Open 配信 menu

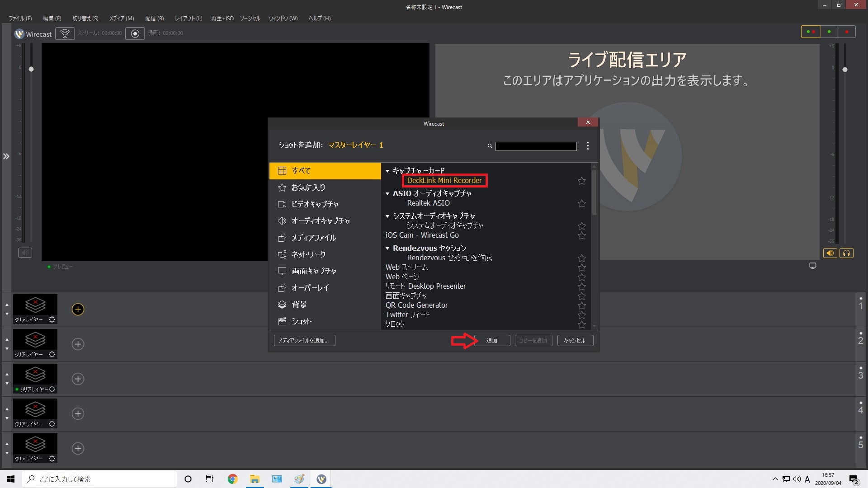click(x=155, y=19)
